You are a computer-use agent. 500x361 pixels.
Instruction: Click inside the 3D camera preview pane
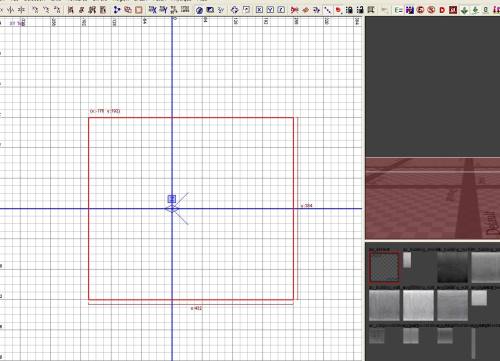click(x=433, y=128)
